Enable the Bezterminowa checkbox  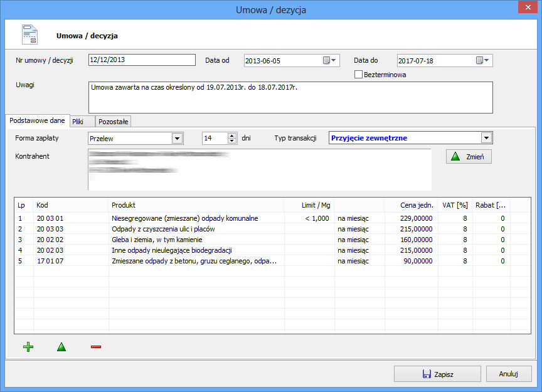click(x=359, y=75)
